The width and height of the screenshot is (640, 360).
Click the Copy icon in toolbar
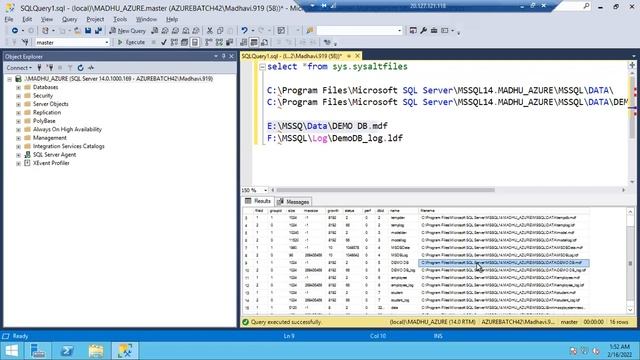click(x=220, y=31)
